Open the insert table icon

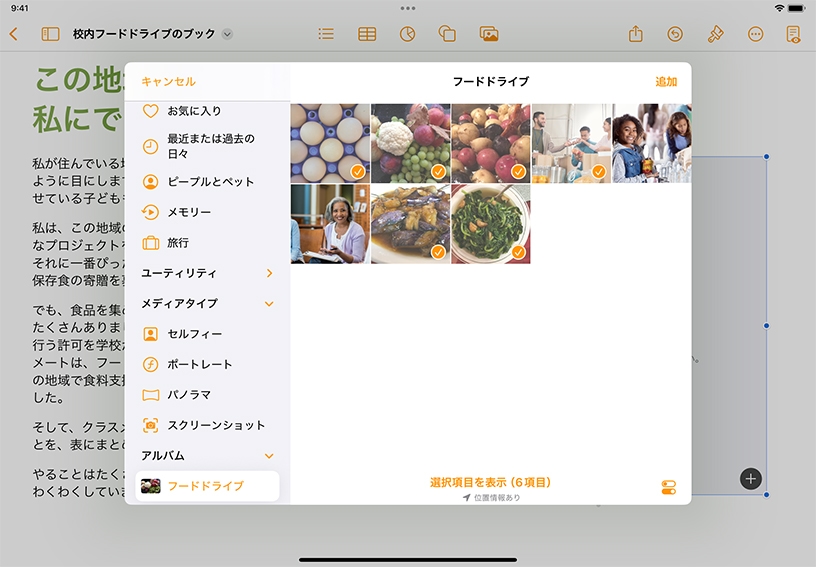(x=367, y=34)
